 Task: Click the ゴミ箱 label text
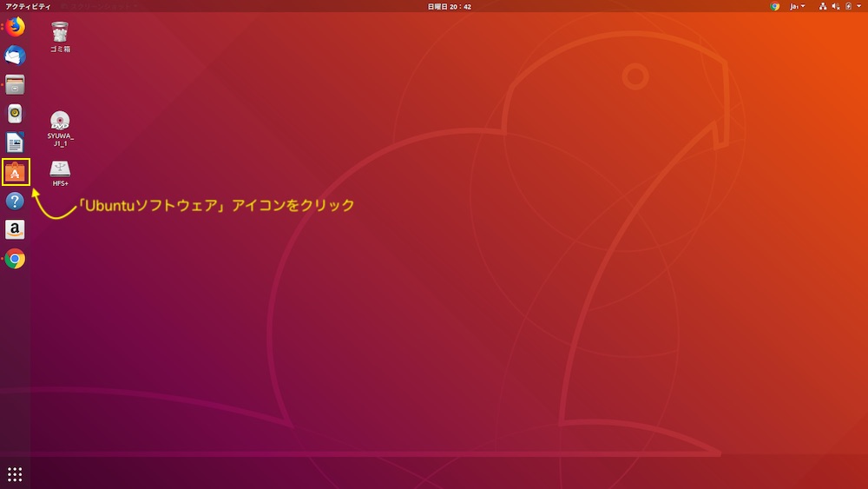coord(60,49)
